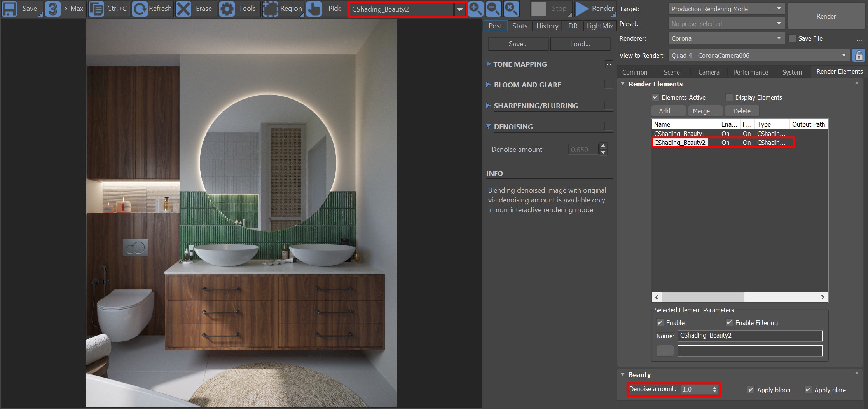Click the Load... button in Post tab
This screenshot has width=868, height=409.
pos(580,44)
